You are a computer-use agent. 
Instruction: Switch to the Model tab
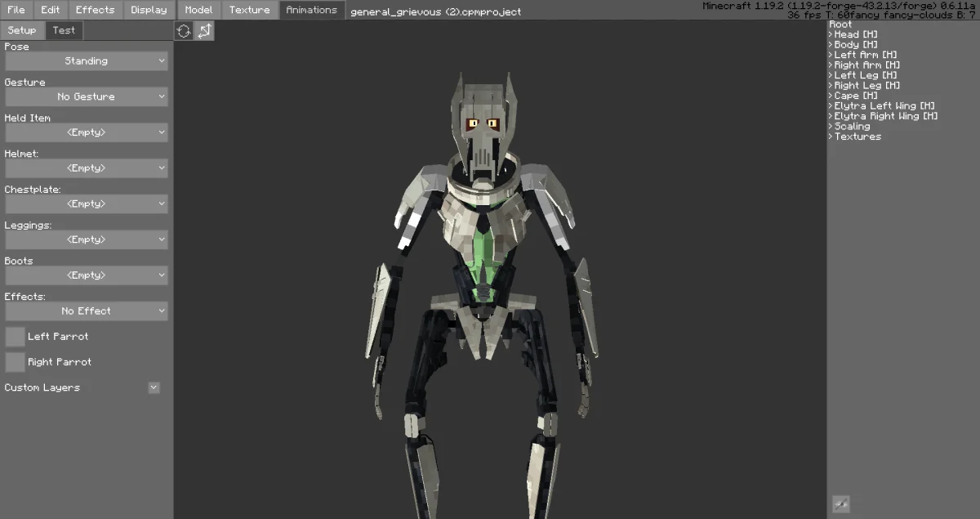tap(198, 10)
